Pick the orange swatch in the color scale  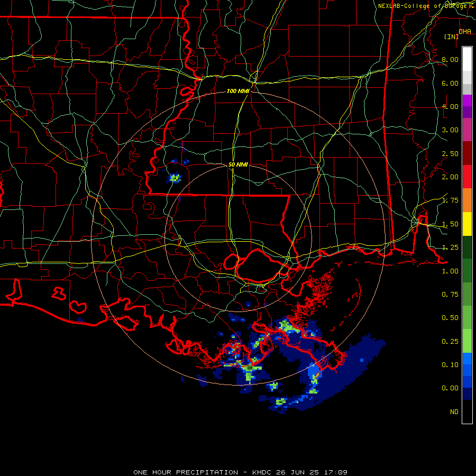(467, 200)
